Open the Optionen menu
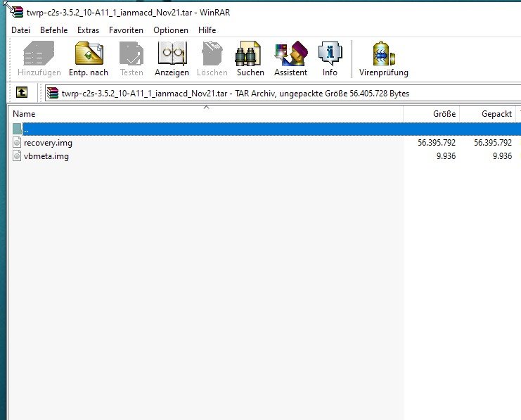The image size is (521, 420). click(171, 30)
